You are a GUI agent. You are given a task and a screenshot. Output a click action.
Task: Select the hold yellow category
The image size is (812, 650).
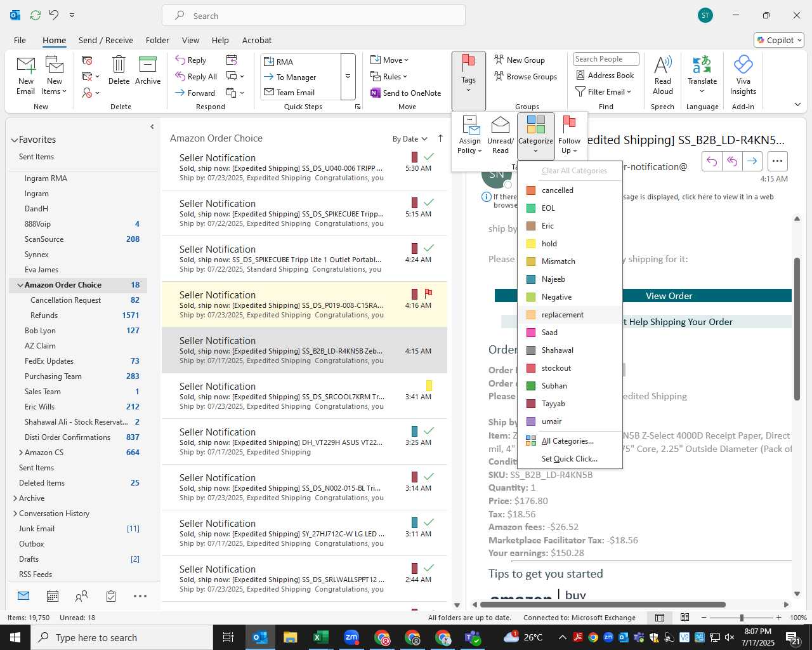pos(570,244)
